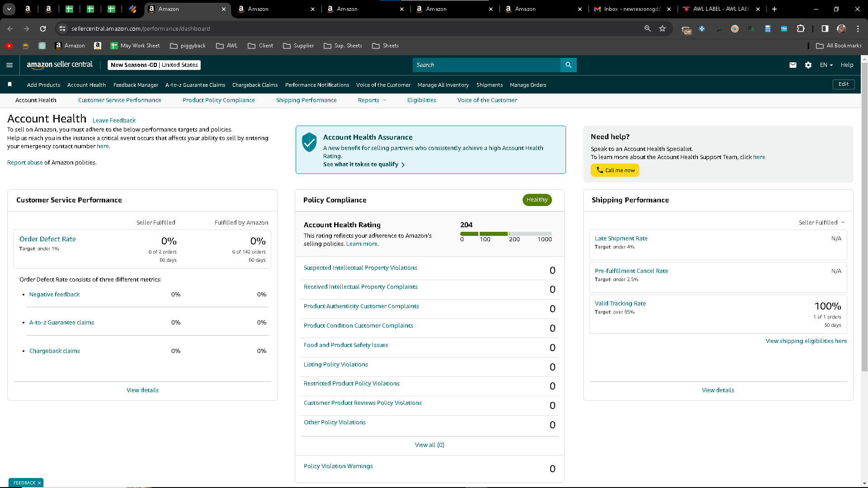The height and width of the screenshot is (488, 868).
Task: Open the browser zoom magnifier icon
Action: click(647, 28)
